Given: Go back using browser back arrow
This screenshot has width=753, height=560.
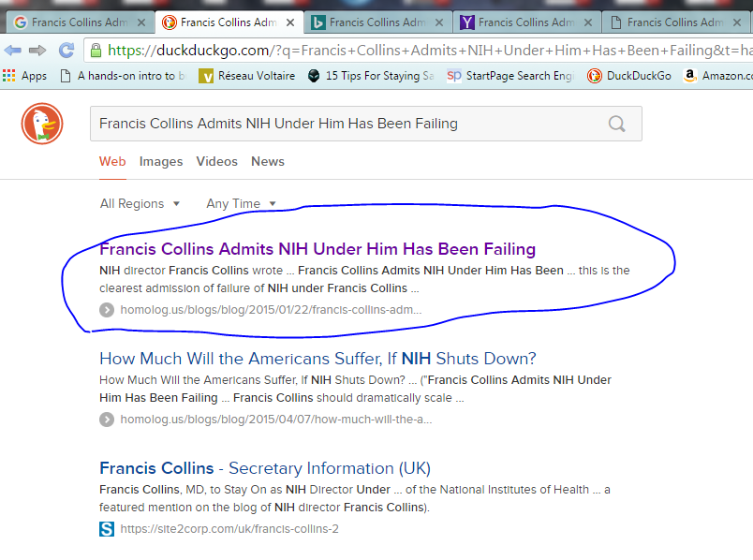Looking at the screenshot, I should [x=13, y=50].
